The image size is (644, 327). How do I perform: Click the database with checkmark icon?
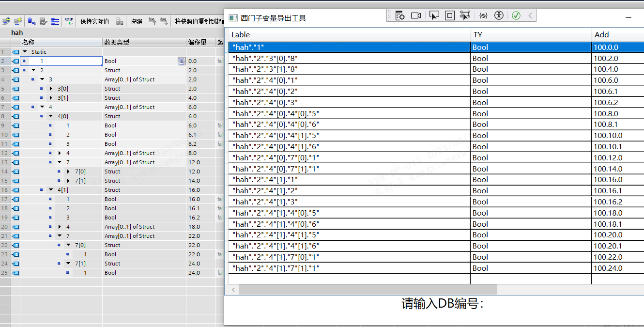point(44,21)
